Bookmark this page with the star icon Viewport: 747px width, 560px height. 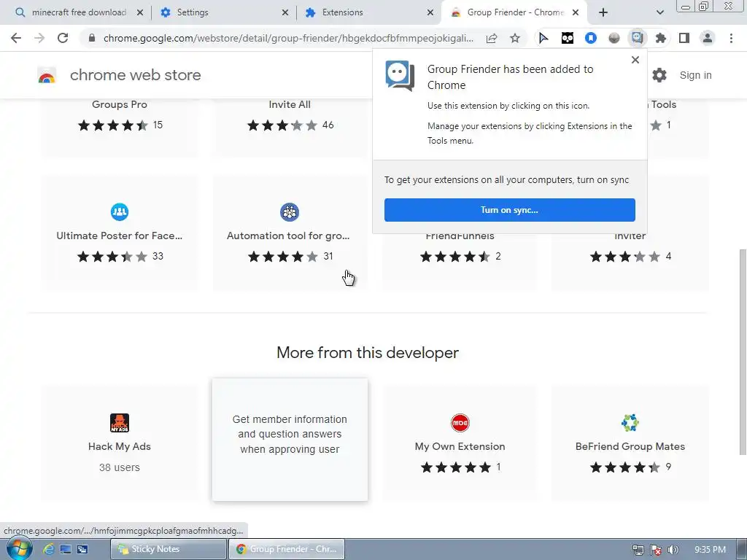515,38
